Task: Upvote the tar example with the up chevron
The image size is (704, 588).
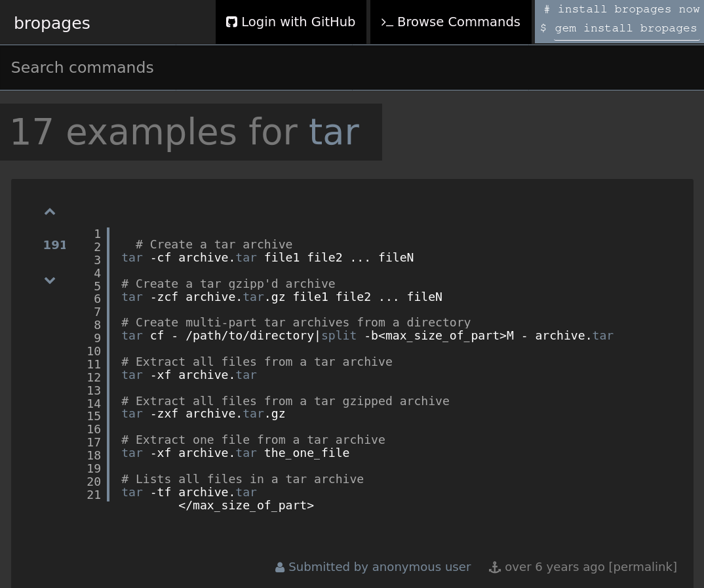Action: pyautogui.click(x=50, y=212)
